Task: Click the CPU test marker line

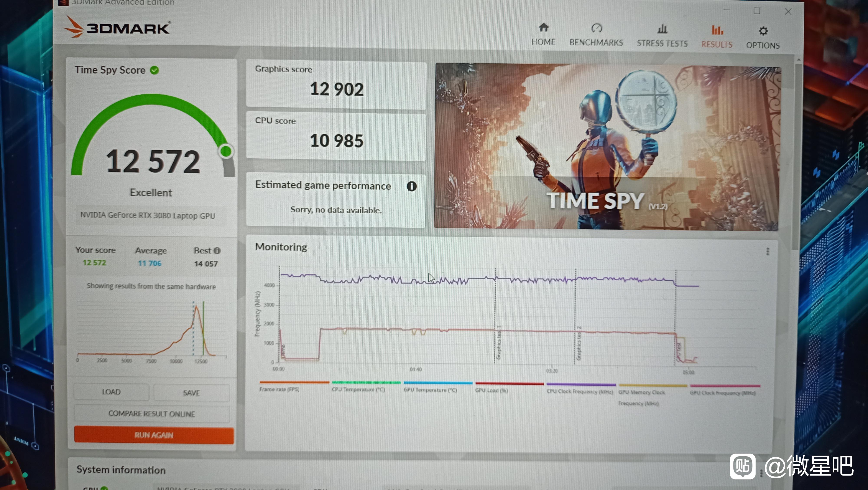Action: [676, 318]
